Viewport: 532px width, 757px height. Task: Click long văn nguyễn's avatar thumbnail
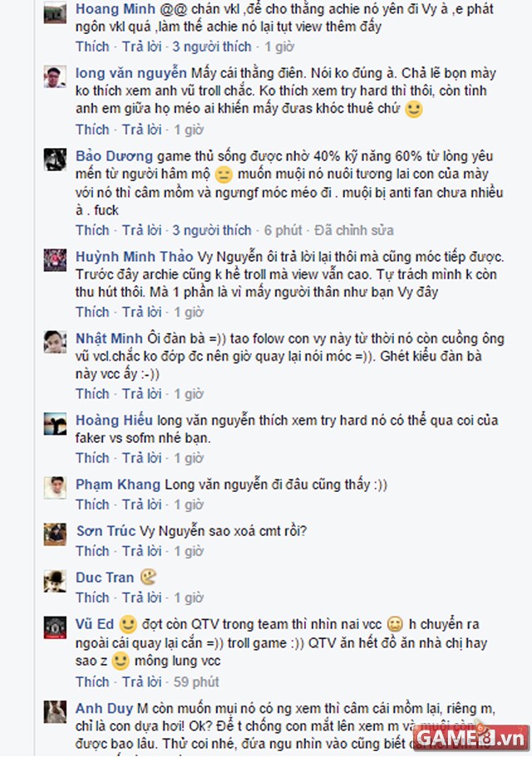coord(55,76)
